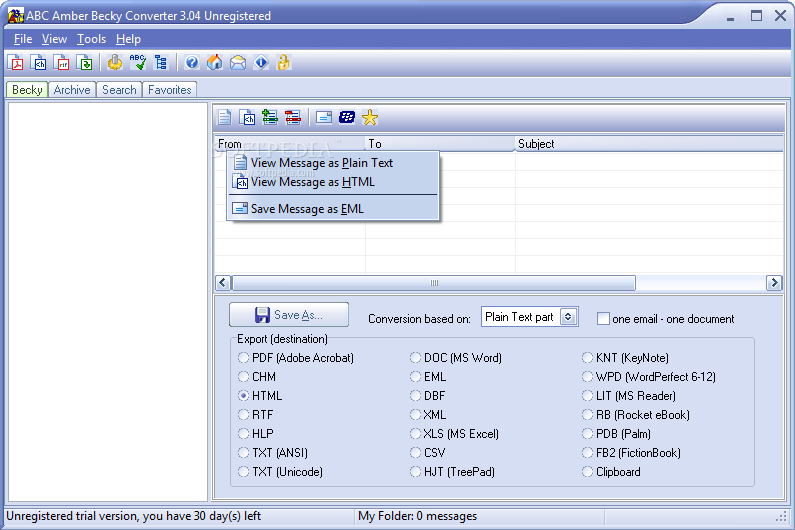Image resolution: width=795 pixels, height=530 pixels.
Task: Click the floppy disk icon on Save As
Action: click(x=262, y=315)
